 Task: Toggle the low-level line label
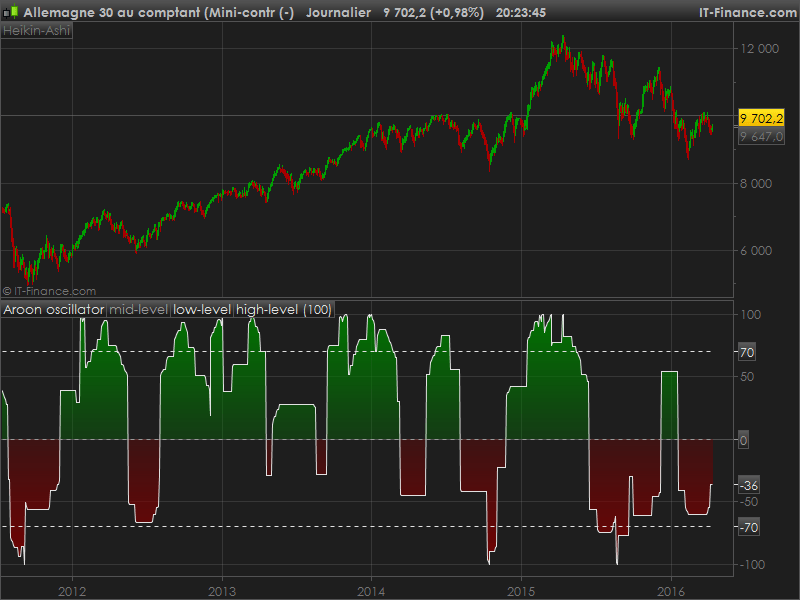click(202, 310)
